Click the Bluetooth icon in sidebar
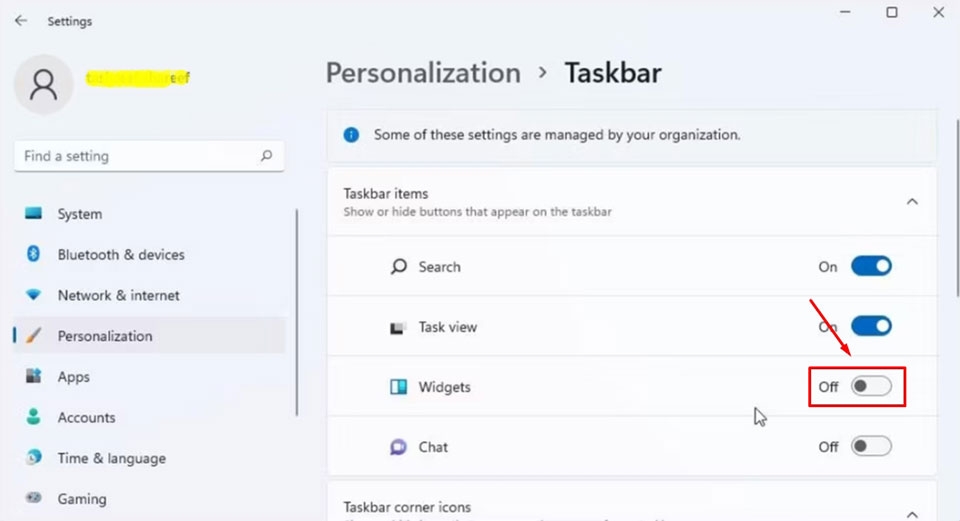Screen dimensions: 960x521 [34, 253]
